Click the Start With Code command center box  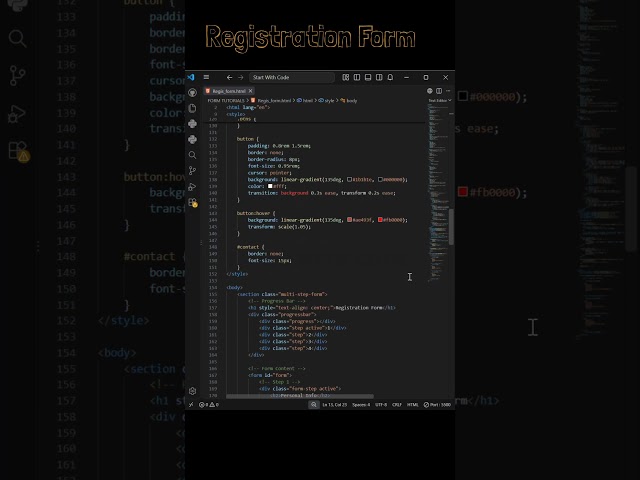[291, 77]
